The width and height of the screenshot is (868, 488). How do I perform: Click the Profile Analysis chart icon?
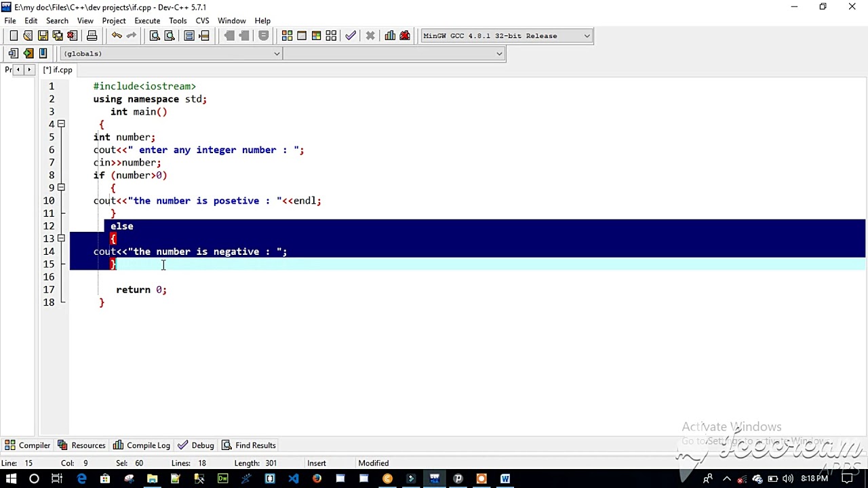point(390,36)
